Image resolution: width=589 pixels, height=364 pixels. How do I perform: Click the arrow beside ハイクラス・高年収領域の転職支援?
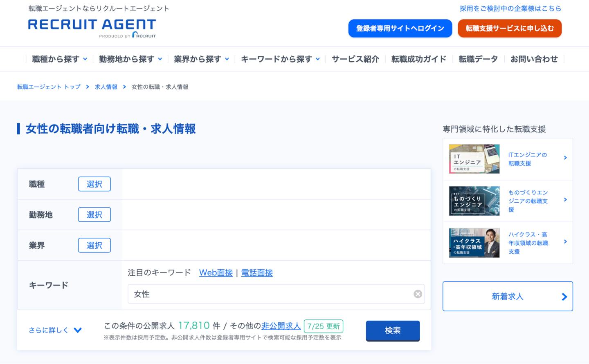pos(566,241)
